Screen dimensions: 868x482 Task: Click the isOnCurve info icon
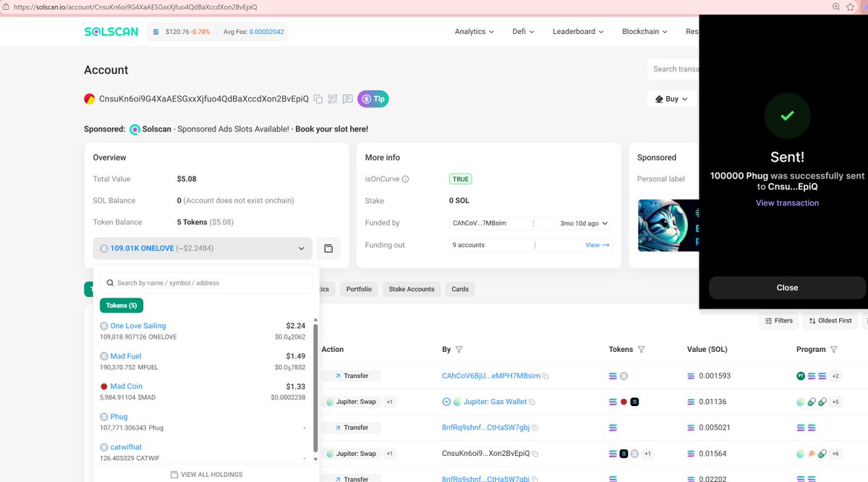(x=405, y=179)
